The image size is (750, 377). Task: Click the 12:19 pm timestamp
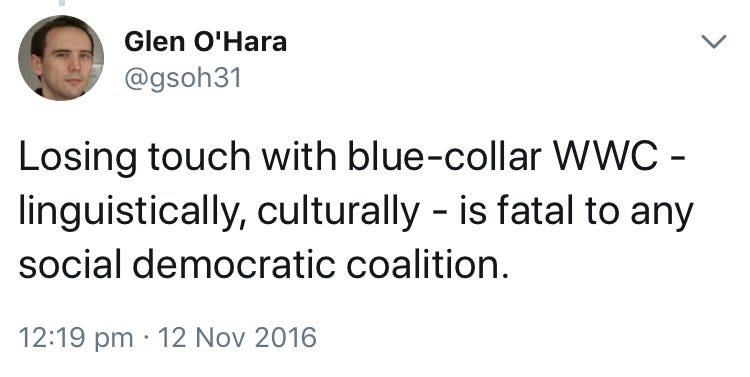coord(76,338)
